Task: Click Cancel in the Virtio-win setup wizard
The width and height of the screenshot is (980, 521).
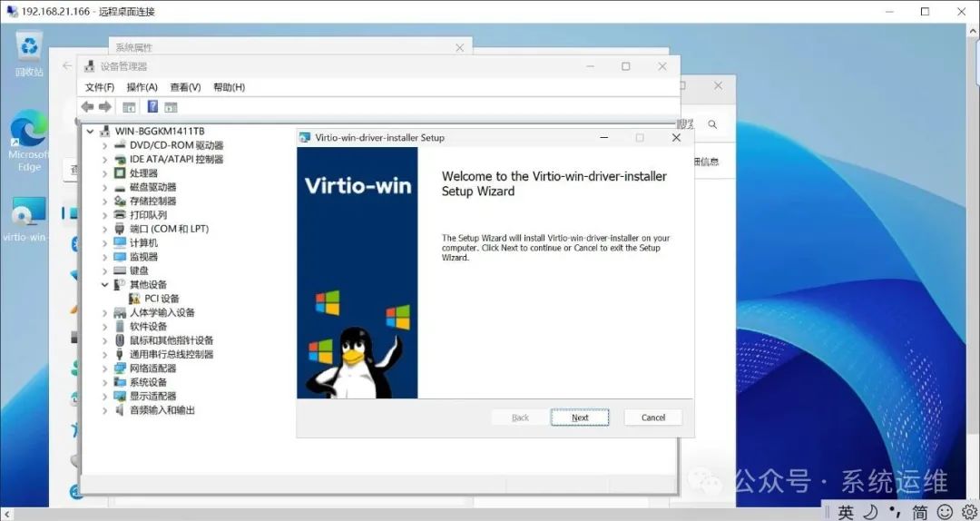Action: pyautogui.click(x=653, y=418)
